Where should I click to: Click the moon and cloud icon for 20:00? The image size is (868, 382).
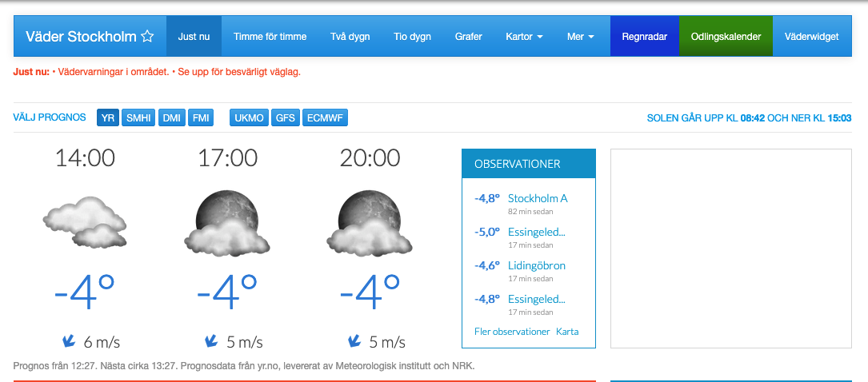370,223
